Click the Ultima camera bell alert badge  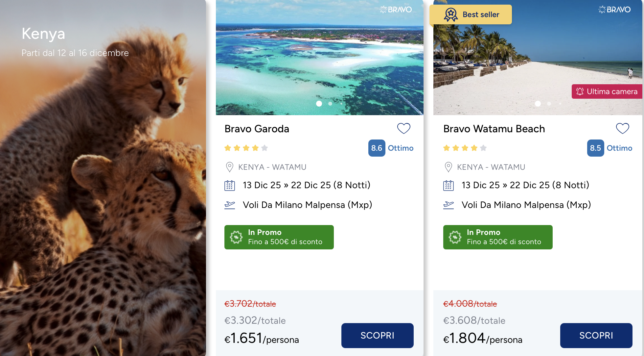click(607, 91)
